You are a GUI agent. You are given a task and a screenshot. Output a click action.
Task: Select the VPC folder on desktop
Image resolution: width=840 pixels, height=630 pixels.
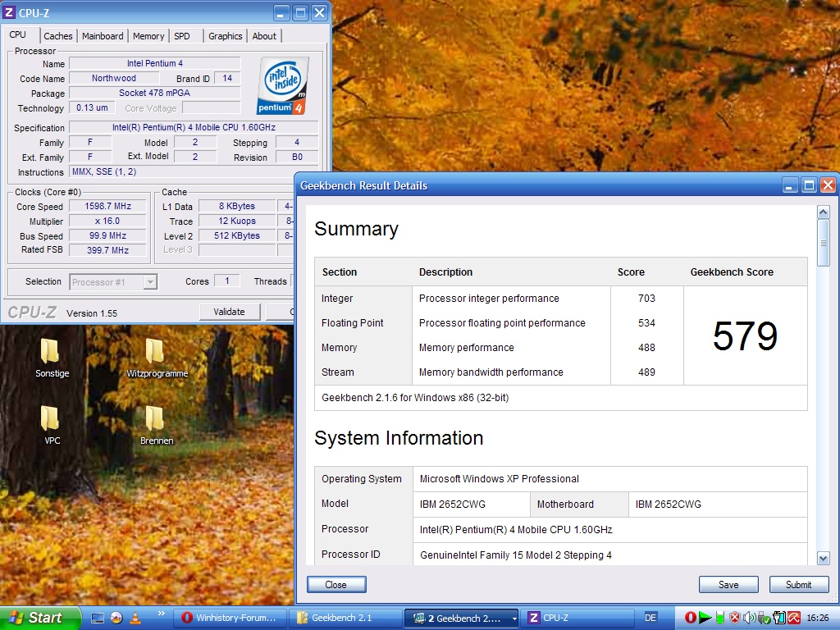point(51,419)
